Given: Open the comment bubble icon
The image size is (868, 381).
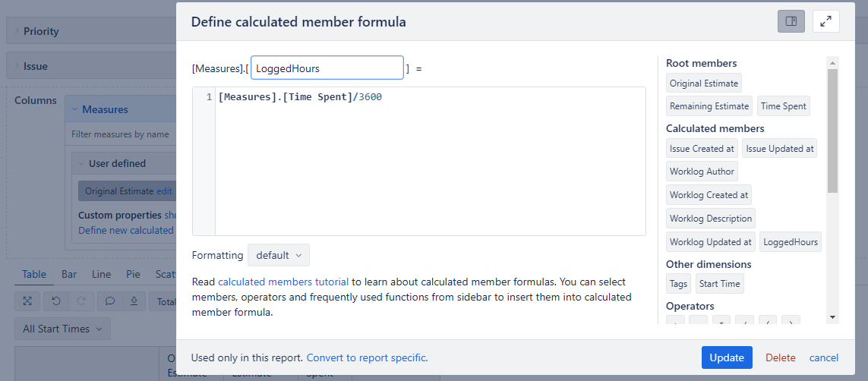Looking at the screenshot, I should click(x=109, y=301).
